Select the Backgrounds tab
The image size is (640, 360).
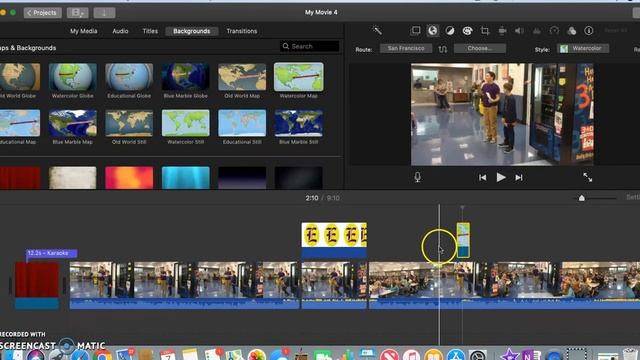tap(191, 31)
